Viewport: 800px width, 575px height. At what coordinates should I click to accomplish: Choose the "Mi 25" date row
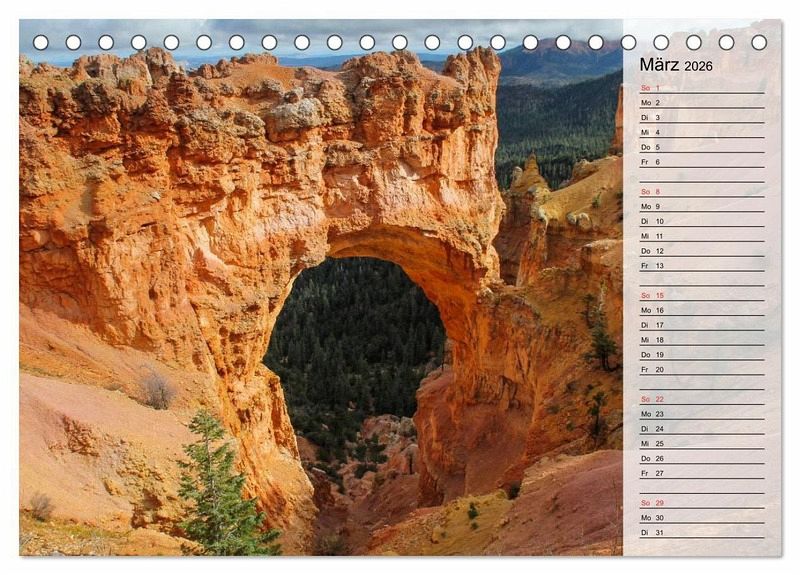pyautogui.click(x=702, y=443)
